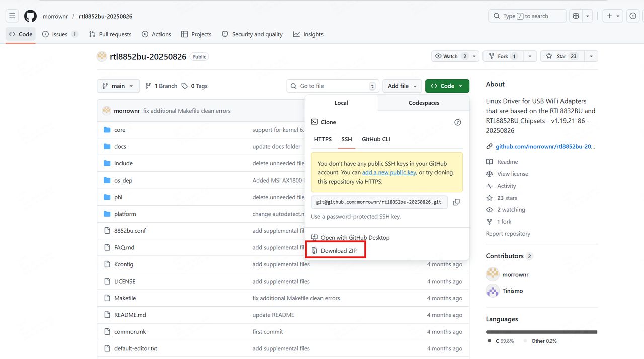The height and width of the screenshot is (359, 644).
Task: Click the platform folder icon
Action: coord(107,214)
